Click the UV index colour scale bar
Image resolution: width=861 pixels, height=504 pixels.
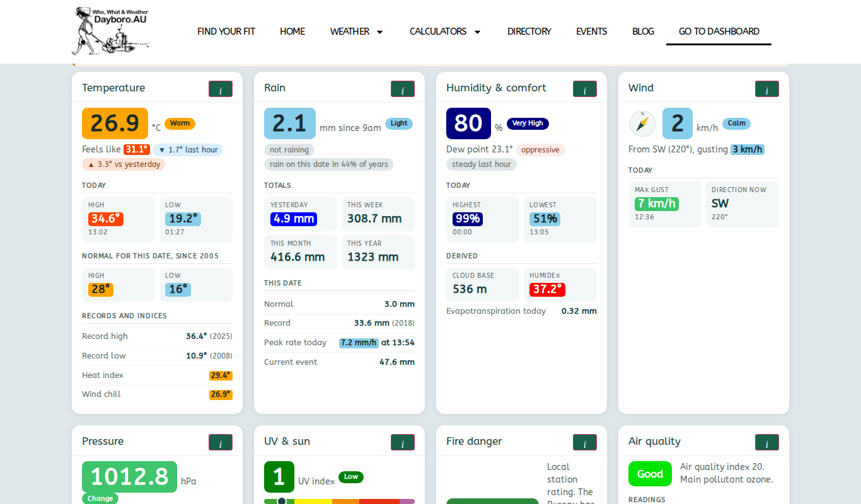(x=339, y=501)
